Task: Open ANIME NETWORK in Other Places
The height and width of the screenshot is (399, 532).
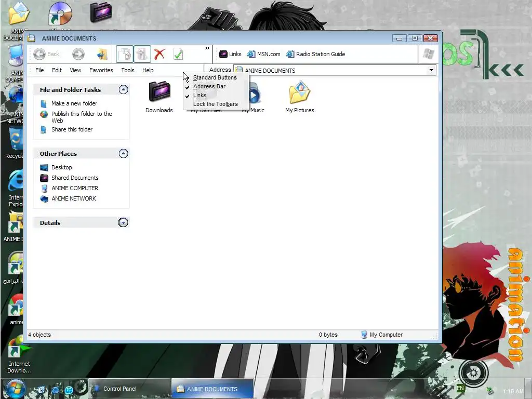Action: coord(74,198)
